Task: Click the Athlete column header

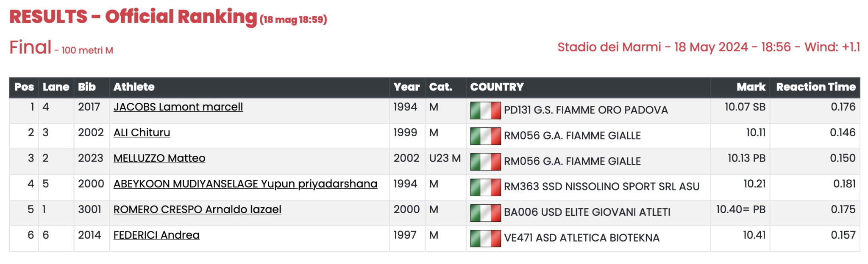Action: (x=134, y=87)
